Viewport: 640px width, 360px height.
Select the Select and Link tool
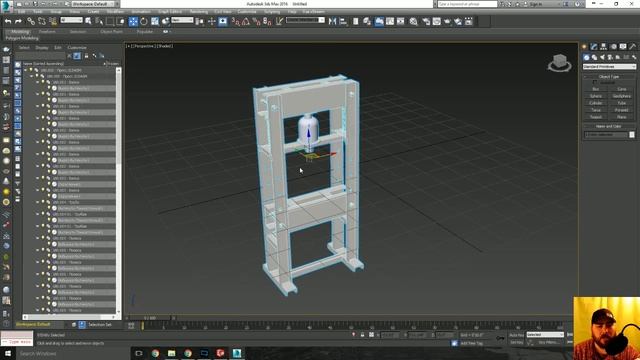(x=31, y=21)
